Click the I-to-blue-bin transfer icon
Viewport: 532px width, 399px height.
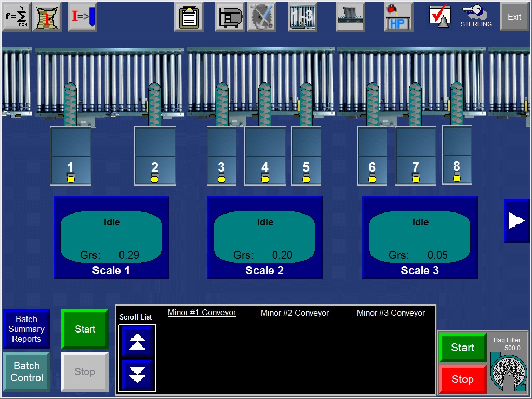click(82, 17)
